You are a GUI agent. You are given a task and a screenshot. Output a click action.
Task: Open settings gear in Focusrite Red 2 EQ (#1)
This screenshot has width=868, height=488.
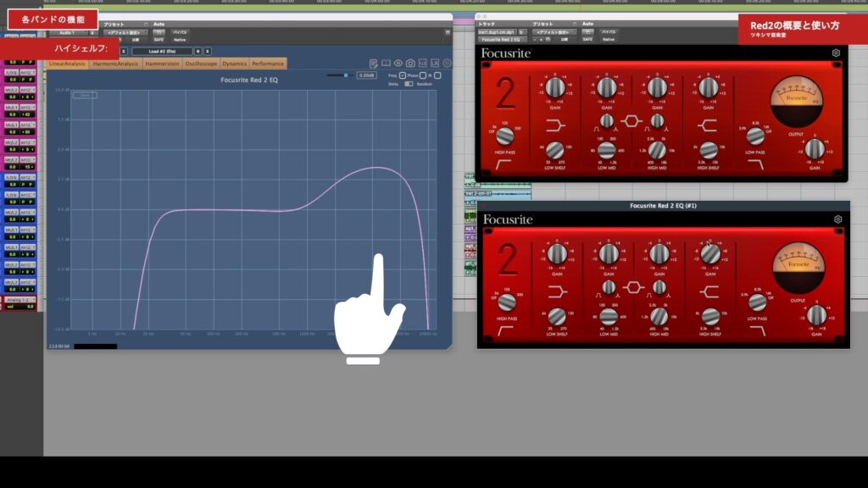(x=838, y=219)
